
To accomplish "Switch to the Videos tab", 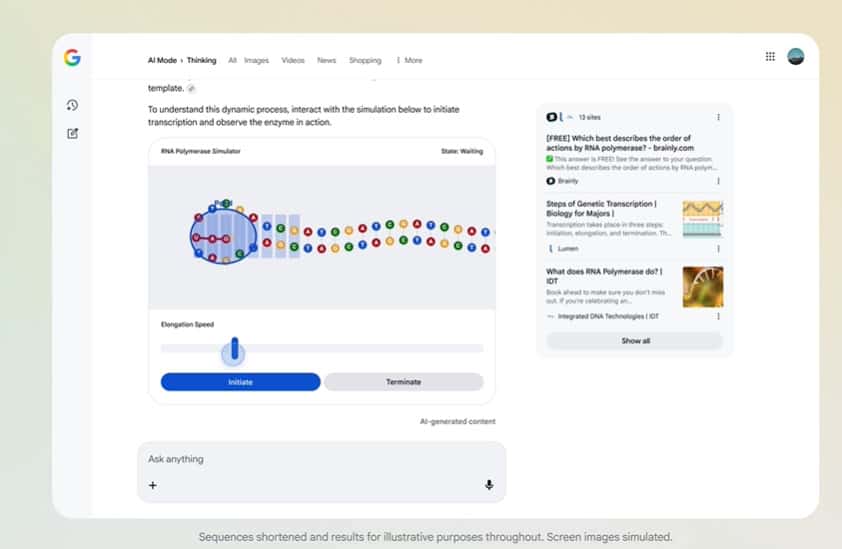I will click(293, 60).
